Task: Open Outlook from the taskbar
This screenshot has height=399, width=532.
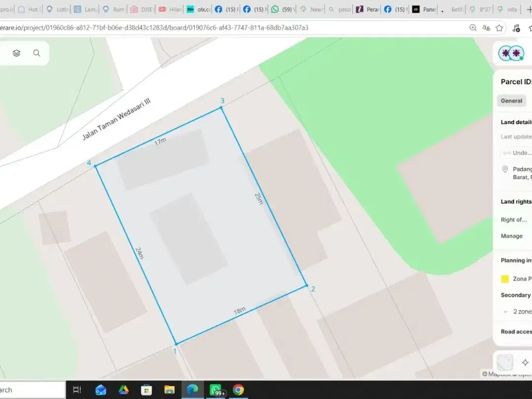Action: (101, 390)
